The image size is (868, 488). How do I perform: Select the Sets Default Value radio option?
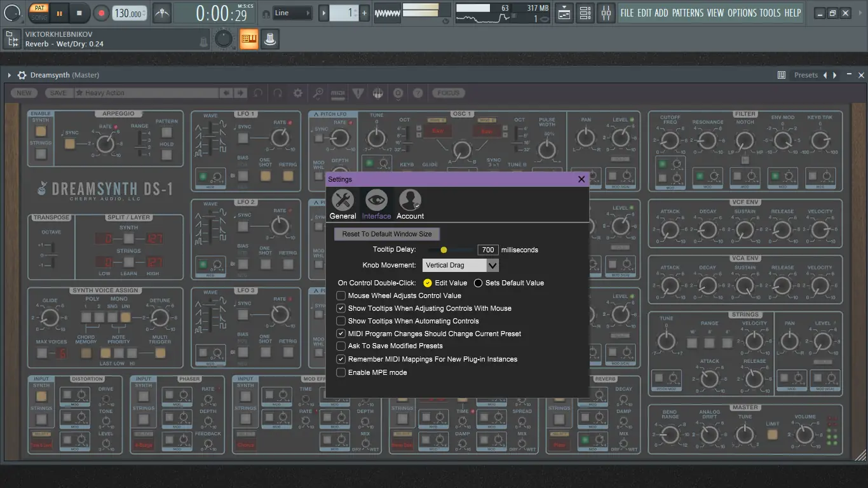(478, 283)
